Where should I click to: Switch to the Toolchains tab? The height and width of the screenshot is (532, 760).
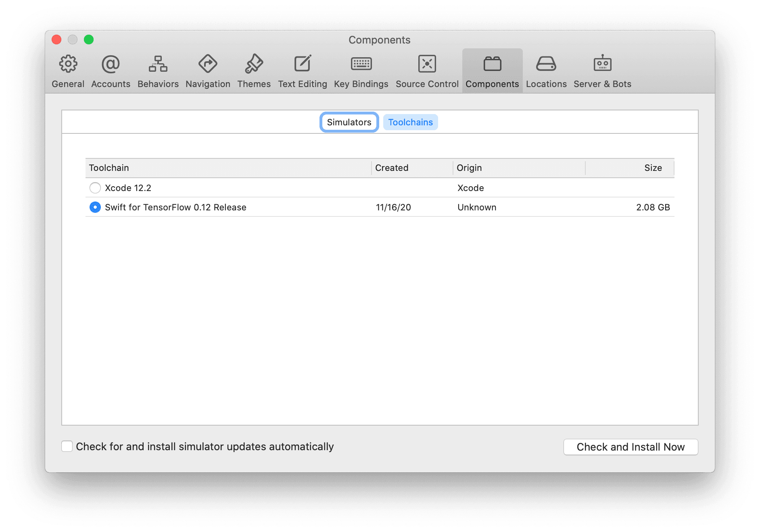pyautogui.click(x=410, y=122)
